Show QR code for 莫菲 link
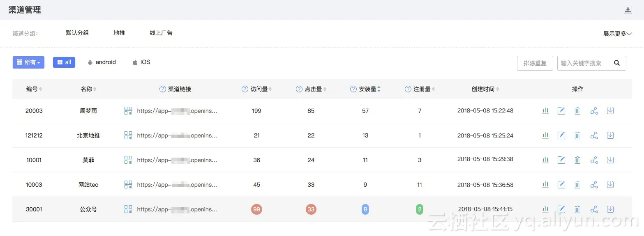 click(128, 160)
